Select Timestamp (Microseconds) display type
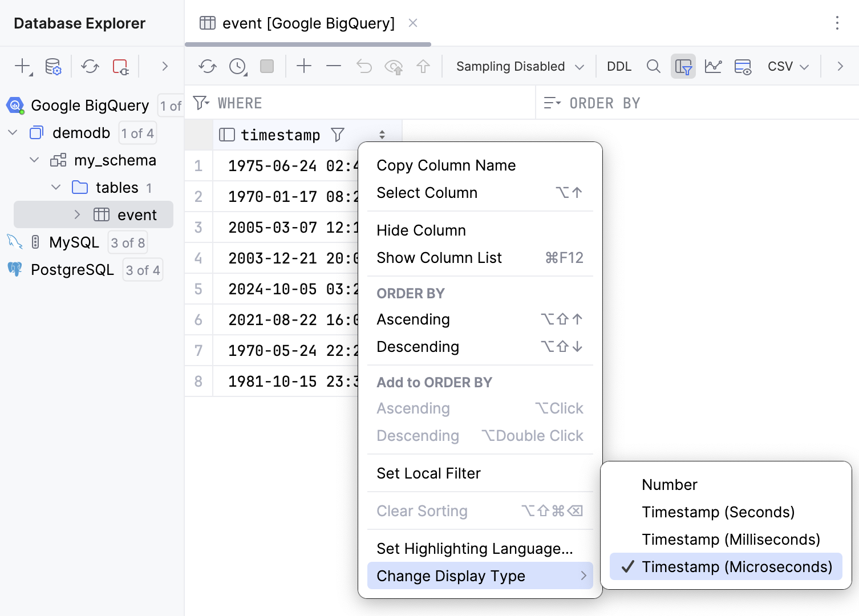The width and height of the screenshot is (859, 616). (x=736, y=567)
